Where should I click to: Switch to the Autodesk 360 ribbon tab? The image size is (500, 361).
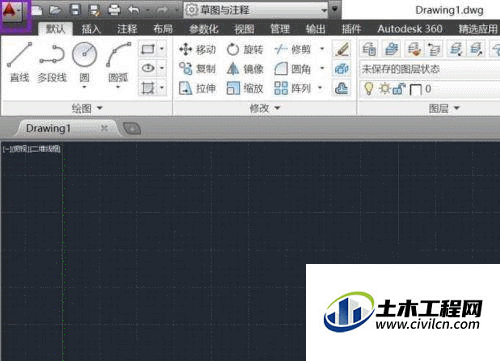[x=410, y=29]
